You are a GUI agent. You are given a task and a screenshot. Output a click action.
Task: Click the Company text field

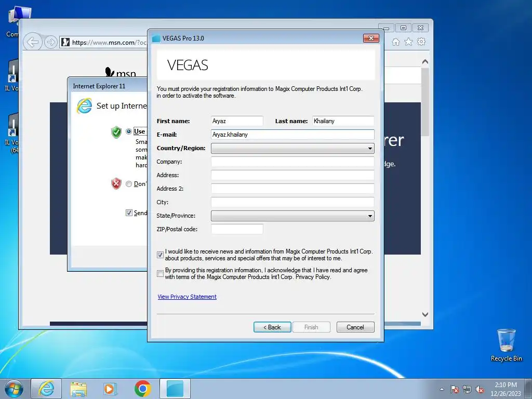coord(292,162)
